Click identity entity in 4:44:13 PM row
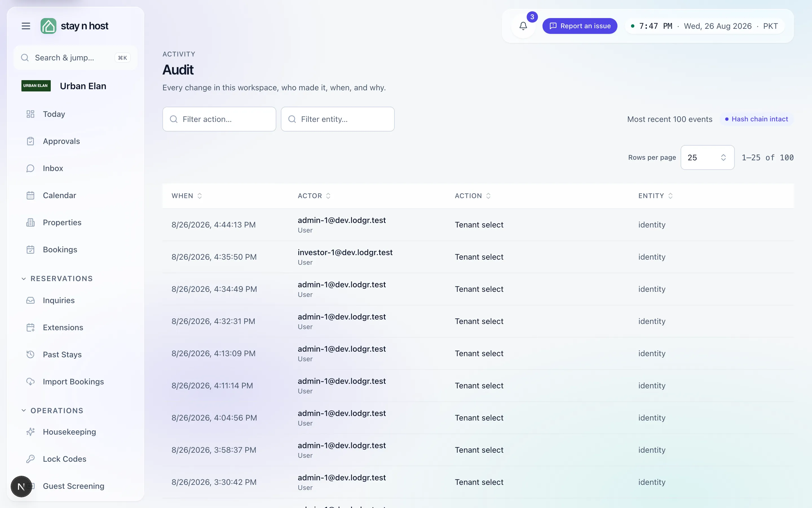This screenshot has width=812, height=508. coord(652,225)
